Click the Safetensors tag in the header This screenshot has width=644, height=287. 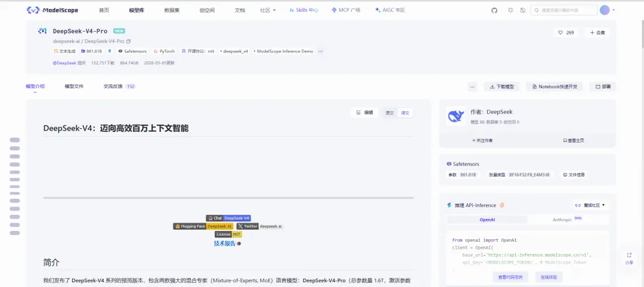(x=132, y=51)
